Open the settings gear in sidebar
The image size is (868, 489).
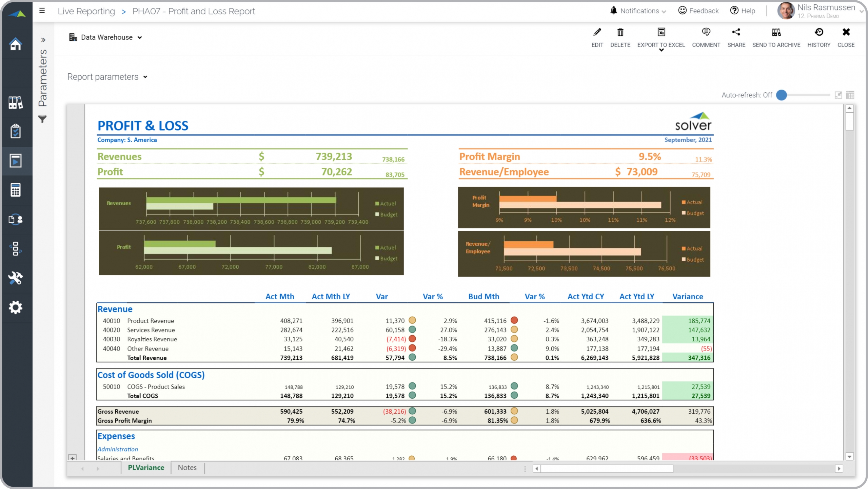pyautogui.click(x=16, y=307)
